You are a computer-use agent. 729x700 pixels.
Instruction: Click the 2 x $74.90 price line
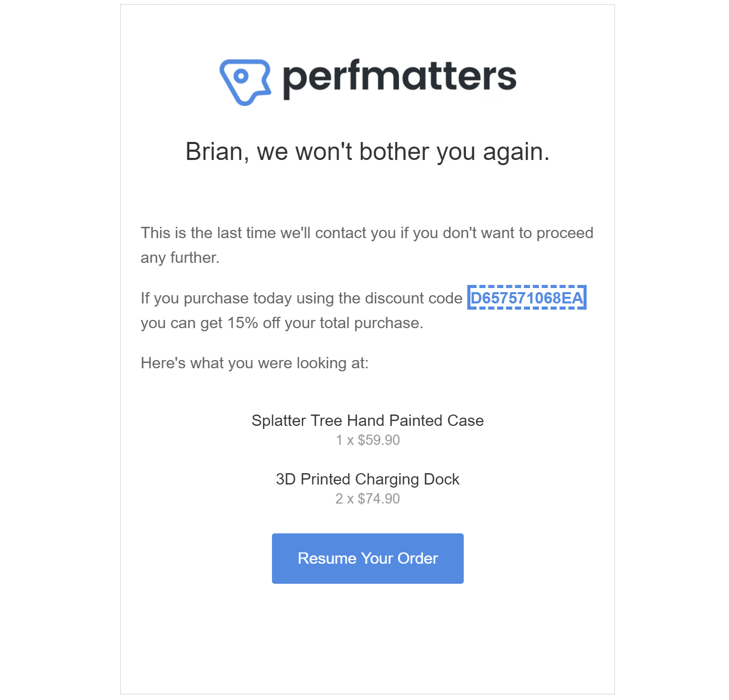368,499
